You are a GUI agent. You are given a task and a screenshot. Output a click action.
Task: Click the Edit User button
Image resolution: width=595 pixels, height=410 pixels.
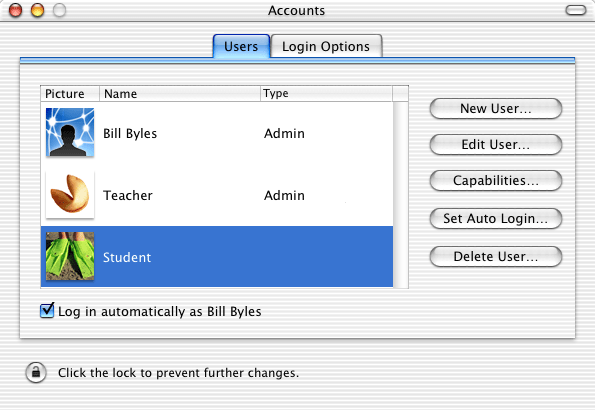[496, 145]
